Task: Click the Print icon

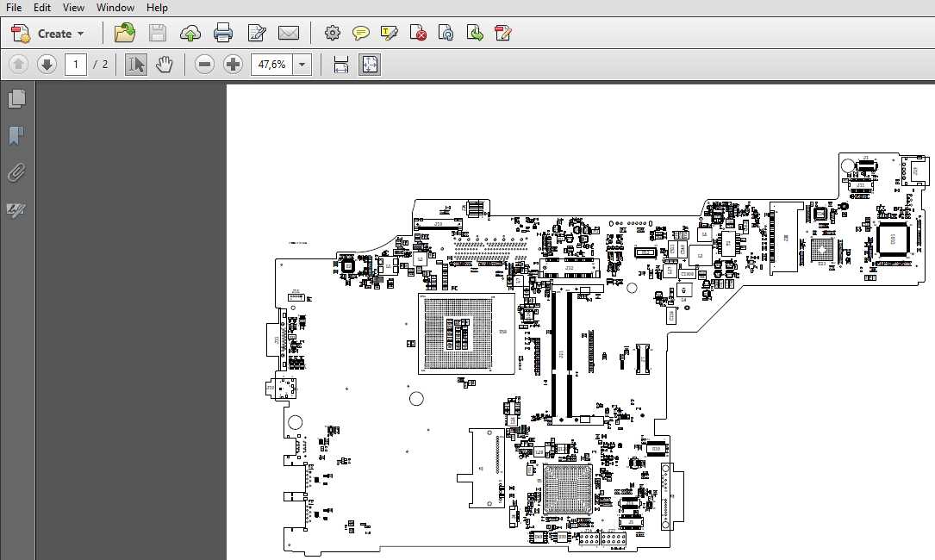Action: [223, 33]
